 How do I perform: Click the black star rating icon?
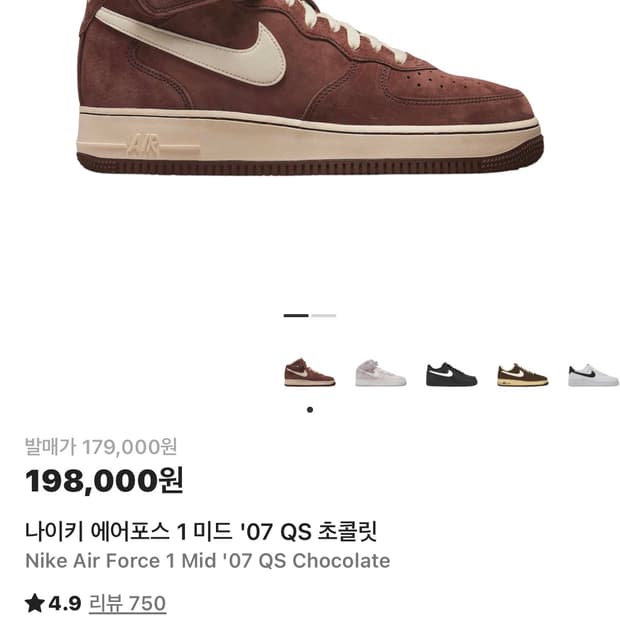[x=35, y=603]
